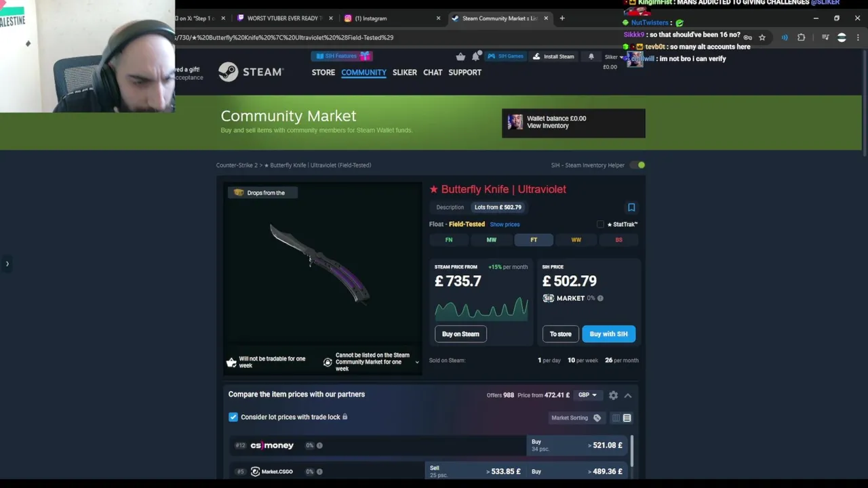Select the FT float condition

[x=534, y=240]
